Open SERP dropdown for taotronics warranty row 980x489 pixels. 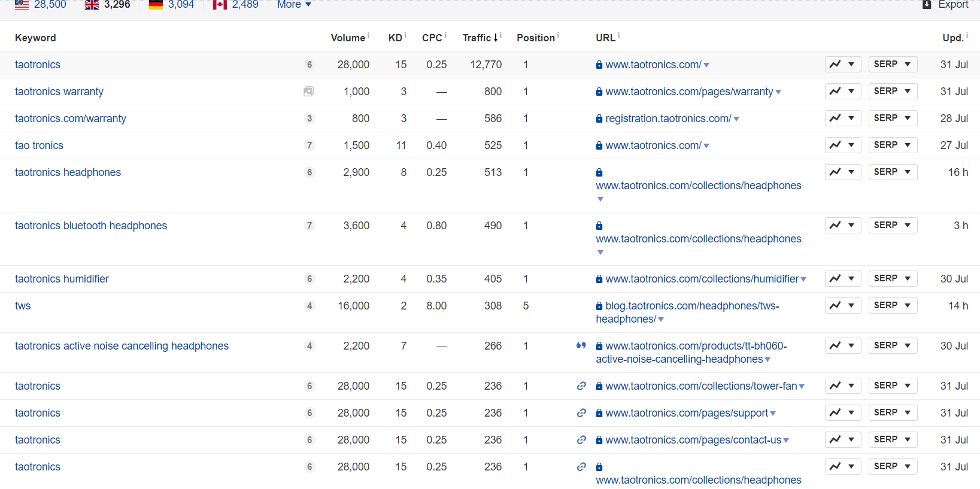893,91
